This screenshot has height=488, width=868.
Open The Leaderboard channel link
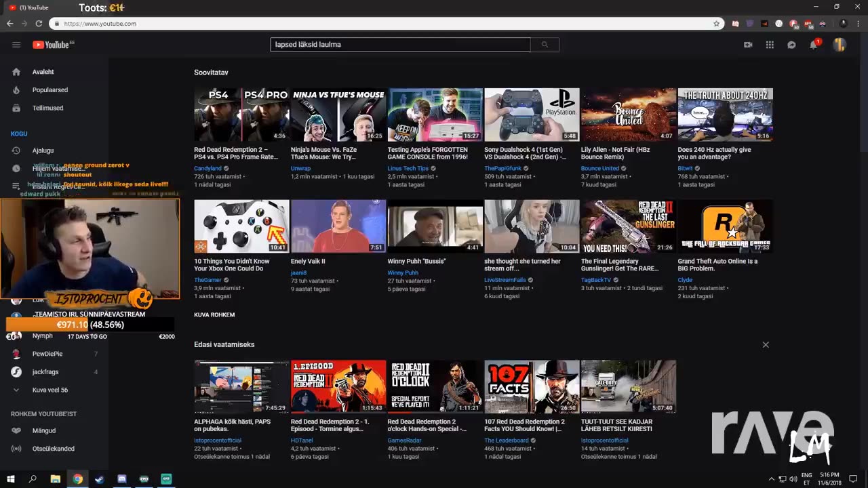coord(507,441)
